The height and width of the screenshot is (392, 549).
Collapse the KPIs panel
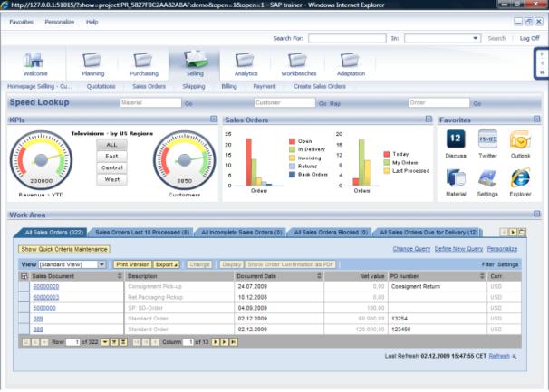(x=214, y=119)
